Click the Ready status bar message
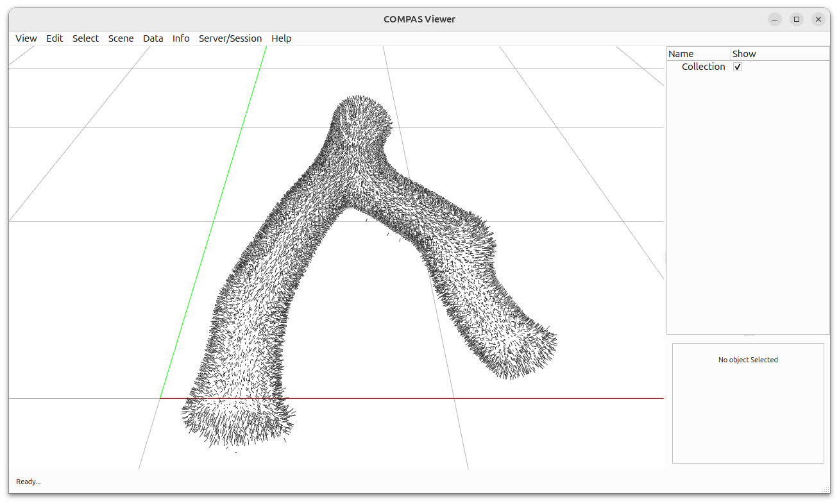This screenshot has width=839, height=504. 28,482
